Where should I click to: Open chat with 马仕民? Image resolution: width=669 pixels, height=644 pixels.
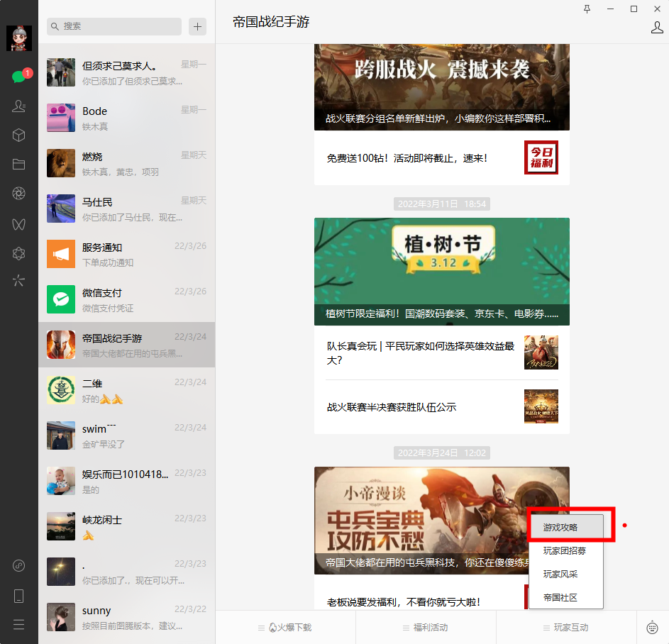coord(127,209)
